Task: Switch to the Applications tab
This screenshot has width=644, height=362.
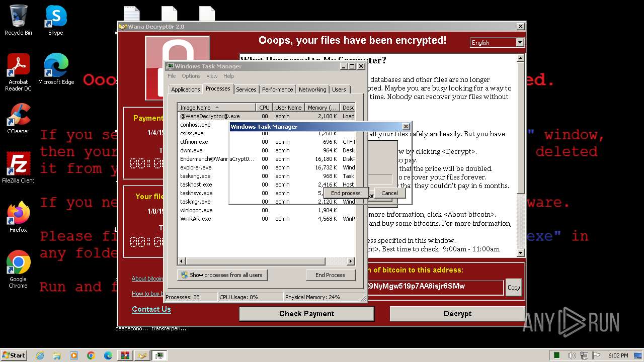Action: 186,89
